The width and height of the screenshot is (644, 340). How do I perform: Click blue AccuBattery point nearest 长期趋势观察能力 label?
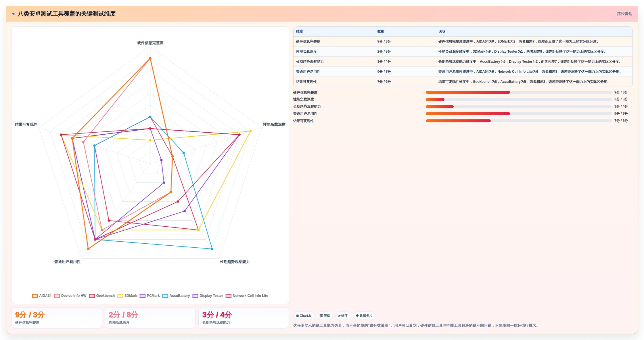pos(212,249)
